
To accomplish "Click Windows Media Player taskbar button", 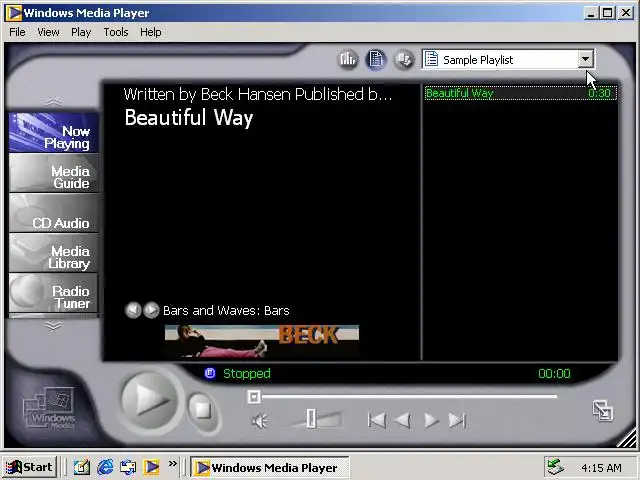I will click(270, 467).
